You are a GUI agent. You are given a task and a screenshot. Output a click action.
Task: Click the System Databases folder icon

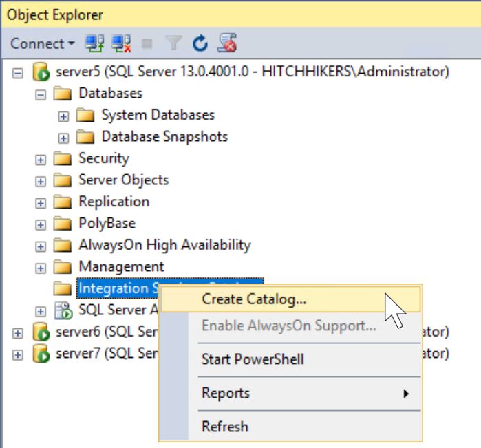pyautogui.click(x=85, y=115)
